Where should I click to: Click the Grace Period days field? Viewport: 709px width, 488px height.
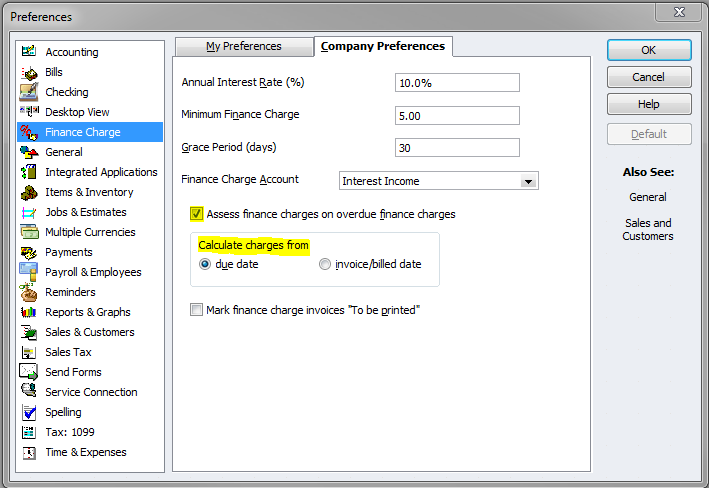[x=457, y=148]
